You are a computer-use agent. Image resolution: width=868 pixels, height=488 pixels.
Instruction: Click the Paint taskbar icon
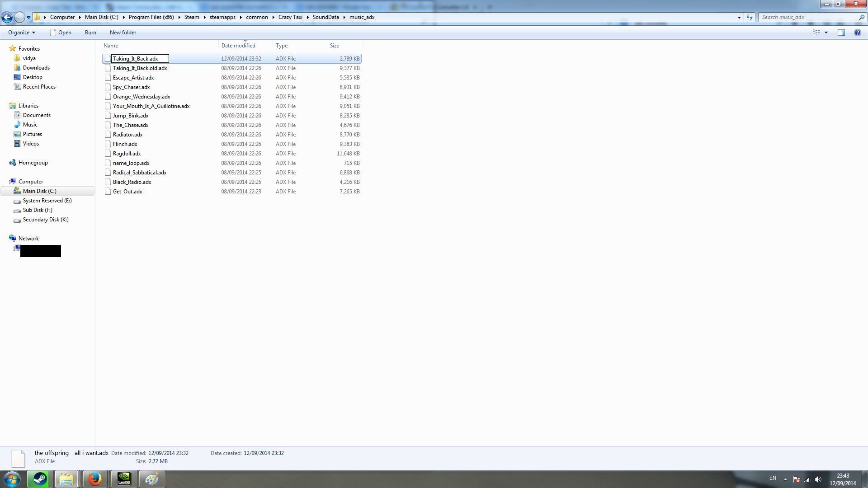pos(151,479)
